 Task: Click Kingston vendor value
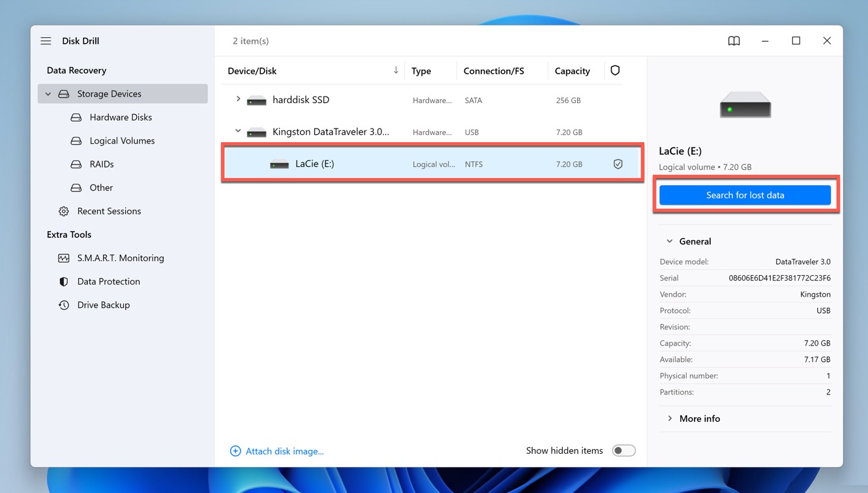click(815, 294)
